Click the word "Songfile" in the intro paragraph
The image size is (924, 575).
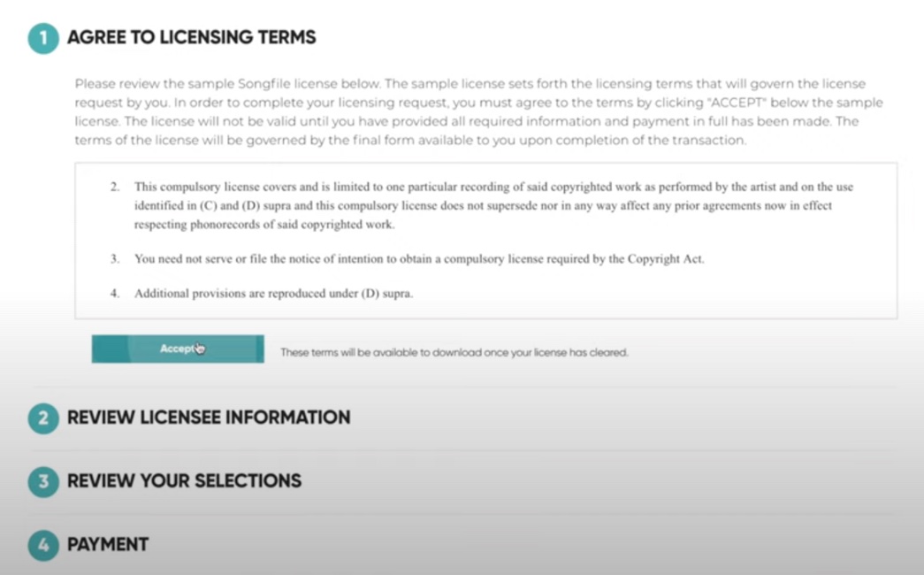tap(266, 84)
